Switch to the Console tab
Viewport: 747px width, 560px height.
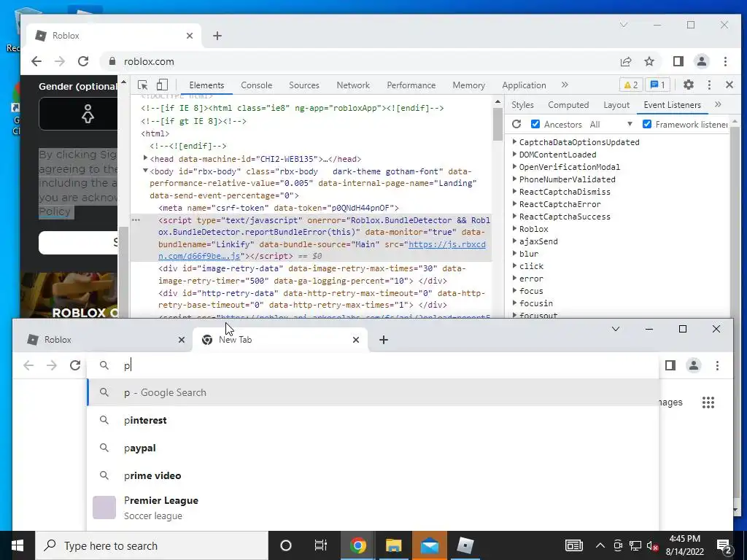click(256, 85)
